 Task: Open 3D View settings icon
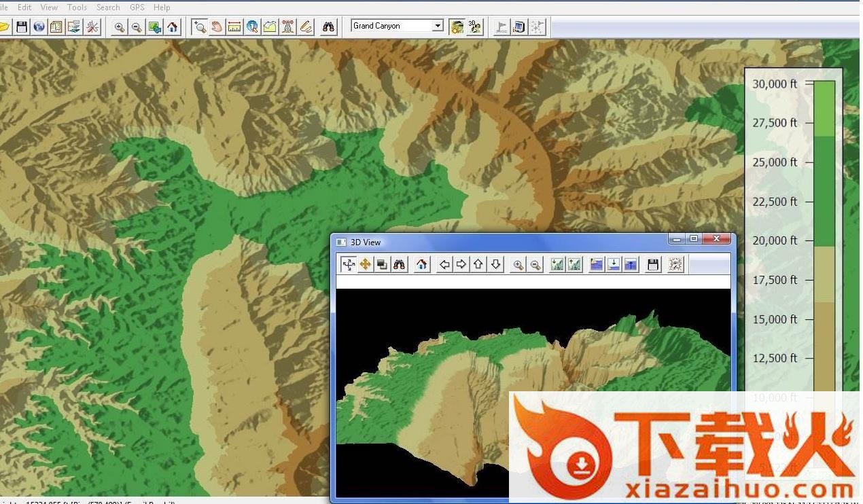pyautogui.click(x=675, y=264)
